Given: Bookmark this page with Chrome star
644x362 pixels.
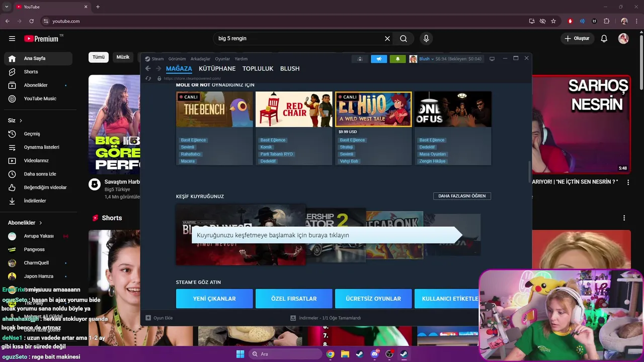Looking at the screenshot, I should [x=553, y=21].
